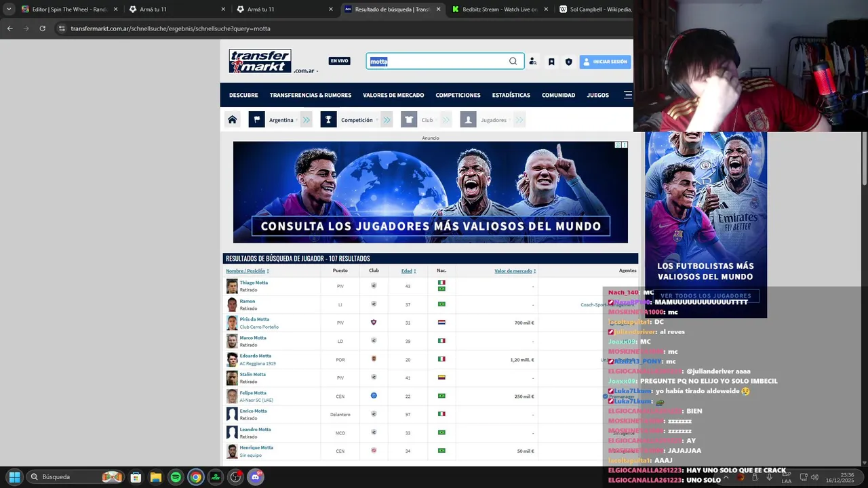Click the Transfermarkt logo
Viewport: 868px width, 488px height.
point(260,61)
